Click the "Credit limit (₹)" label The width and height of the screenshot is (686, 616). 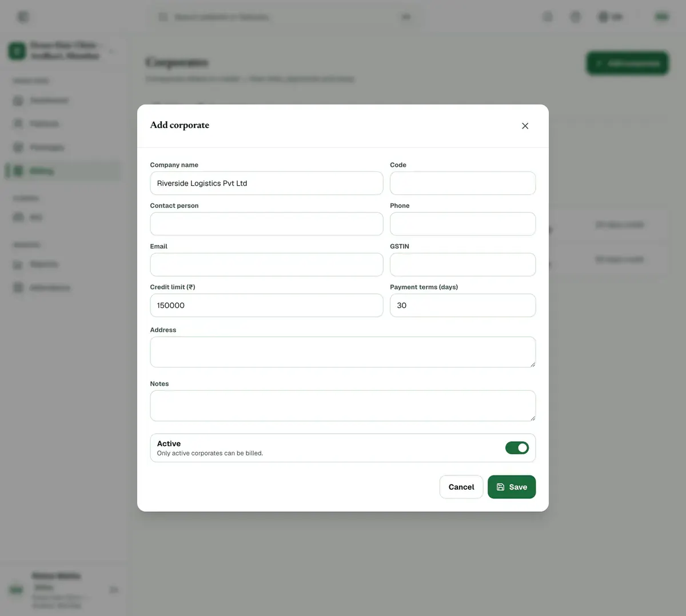tap(173, 287)
